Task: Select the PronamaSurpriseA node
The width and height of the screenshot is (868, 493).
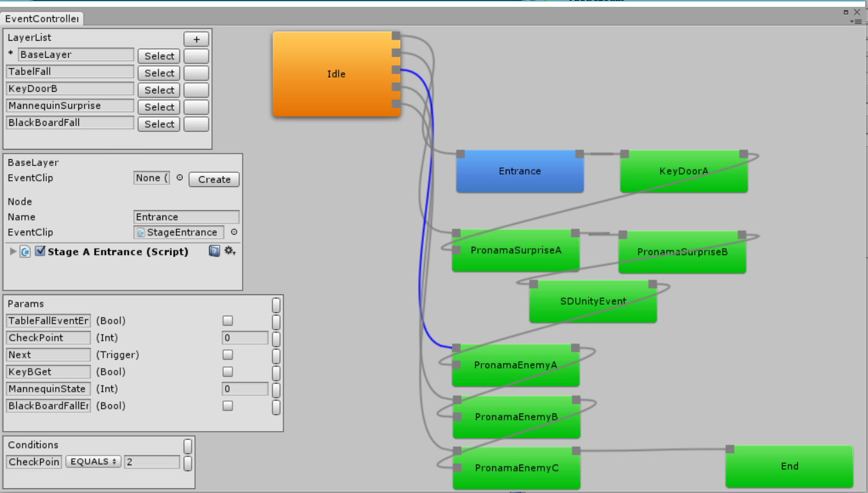Action: (516, 250)
